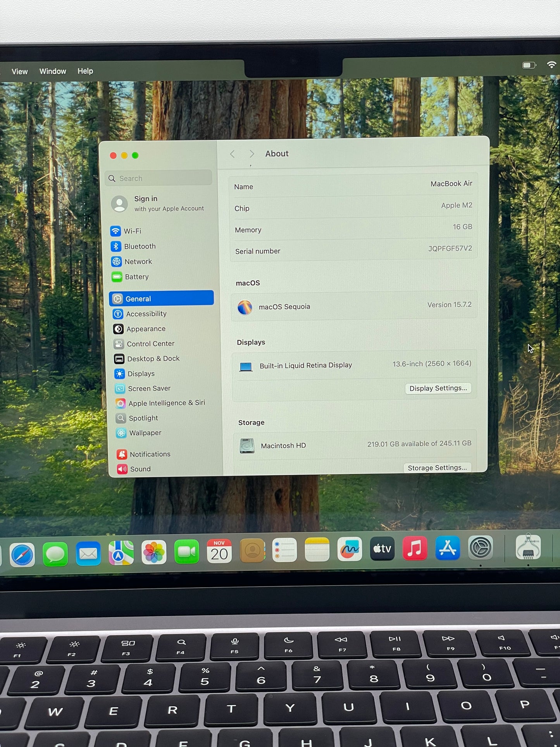Click the Wi-Fi menu bar icon
The image size is (560, 747).
click(552, 65)
